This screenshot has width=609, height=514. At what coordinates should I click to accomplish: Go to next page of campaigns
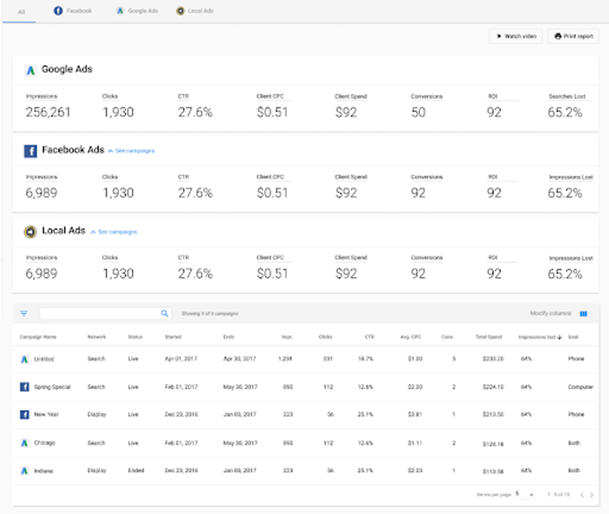(591, 494)
